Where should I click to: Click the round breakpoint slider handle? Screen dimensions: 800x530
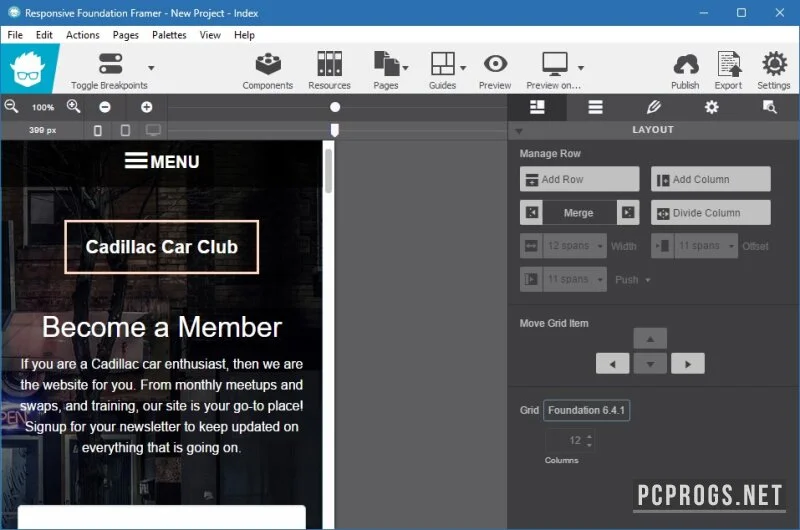[x=335, y=107]
